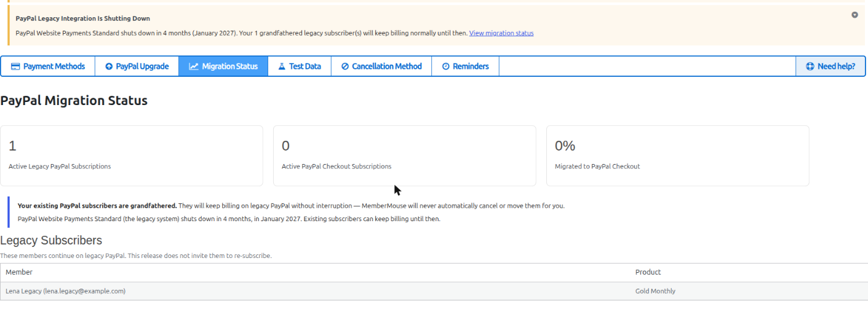Click the credit card icon on Payment Methods
Viewport: 868px width, 309px height.
pyautogui.click(x=15, y=66)
